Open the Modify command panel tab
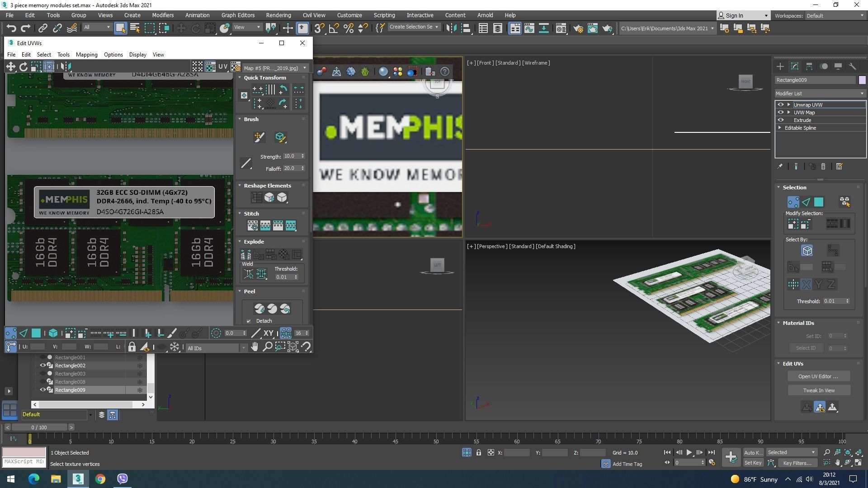Viewport: 868px width, 488px height. click(x=795, y=66)
